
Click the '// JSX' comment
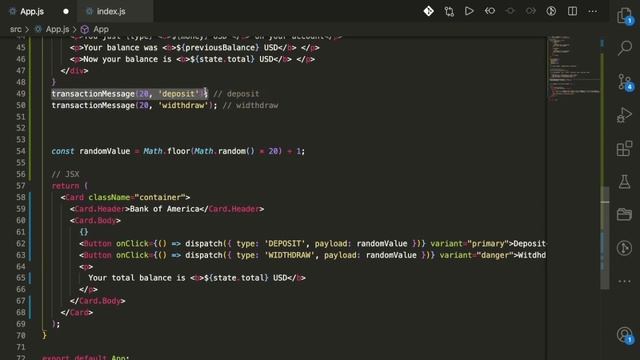pos(65,174)
